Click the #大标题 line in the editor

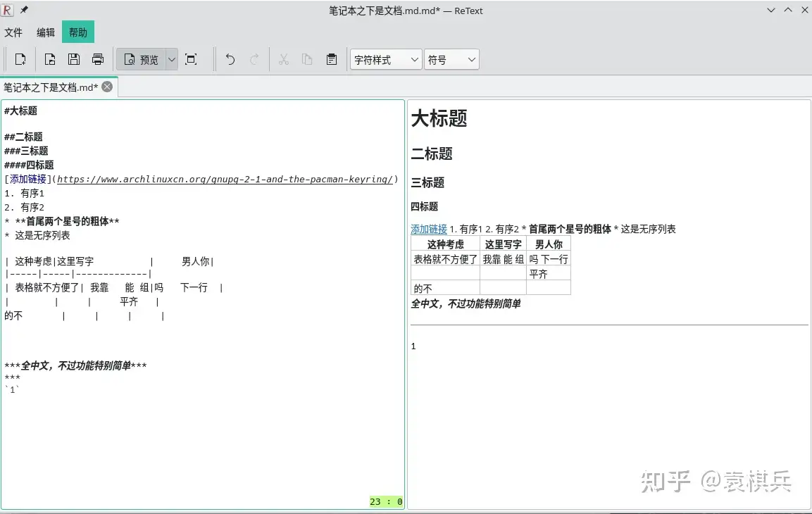(20, 111)
